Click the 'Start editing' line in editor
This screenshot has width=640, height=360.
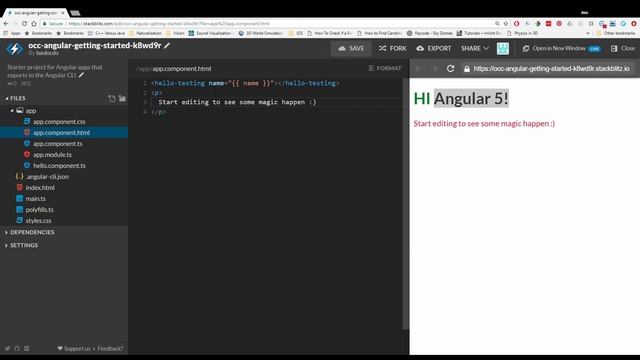tap(237, 102)
